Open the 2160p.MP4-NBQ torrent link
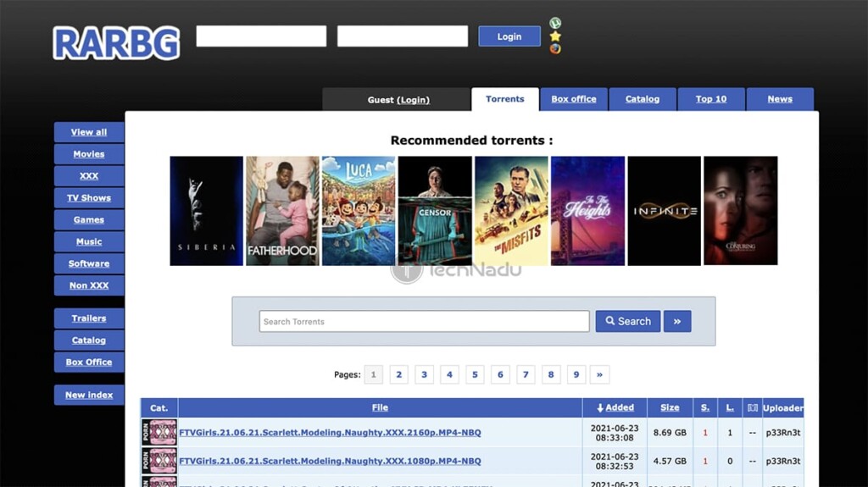Viewport: 868px width, 487px height. pyautogui.click(x=330, y=433)
